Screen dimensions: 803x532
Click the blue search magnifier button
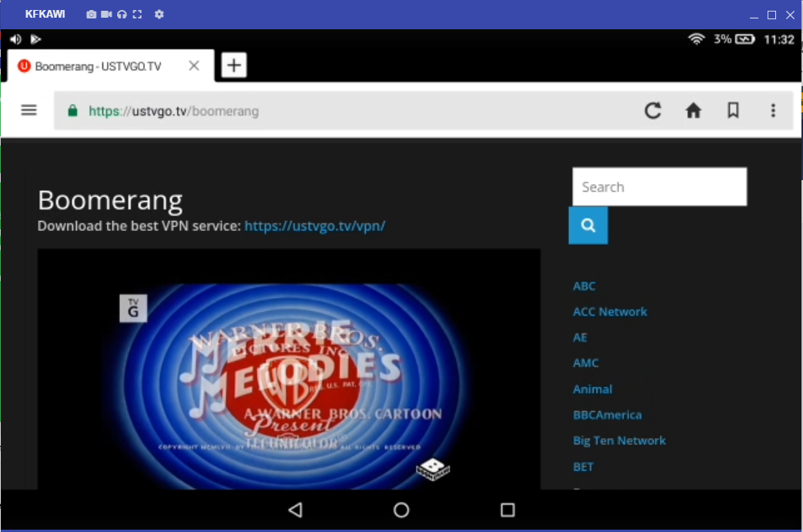587,225
